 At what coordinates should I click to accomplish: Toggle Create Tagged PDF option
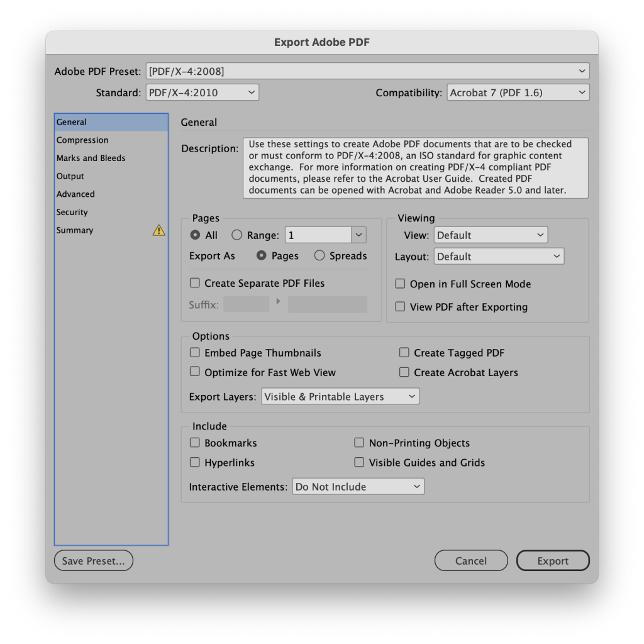tap(404, 353)
